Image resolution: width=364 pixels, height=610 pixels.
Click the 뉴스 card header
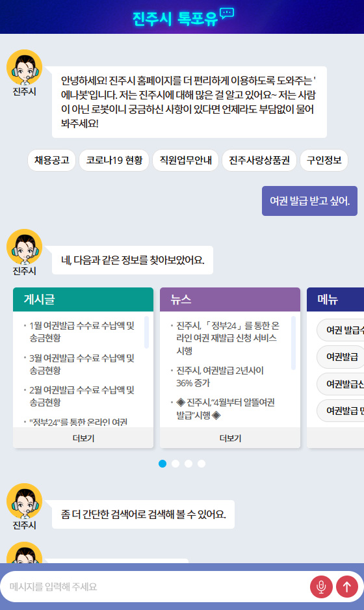tap(230, 299)
